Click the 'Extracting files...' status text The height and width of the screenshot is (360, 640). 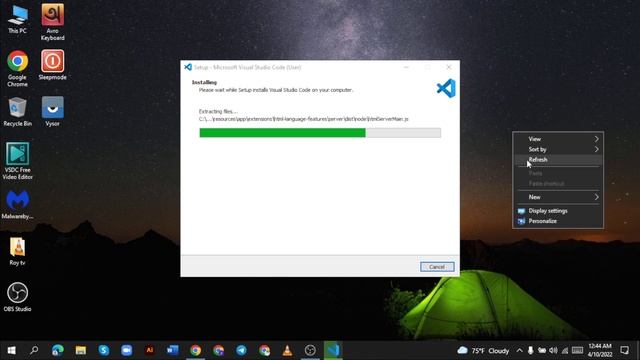tap(218, 111)
